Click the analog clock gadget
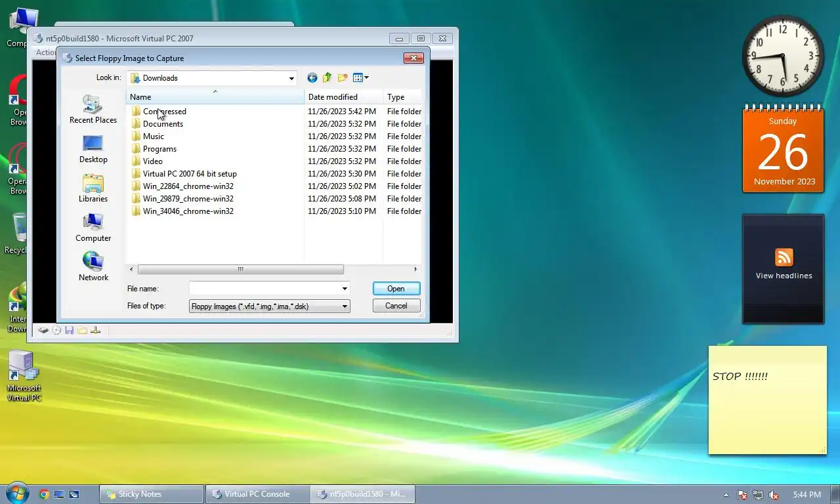Viewport: 840px width, 504px height. [783, 56]
